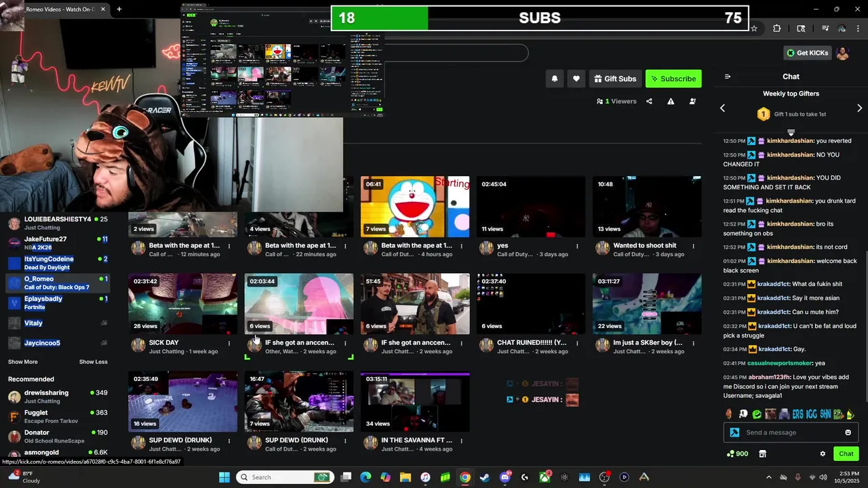Open Eplaysbadly channel in sidebar
Image resolution: width=868 pixels, height=488 pixels.
coord(58,302)
